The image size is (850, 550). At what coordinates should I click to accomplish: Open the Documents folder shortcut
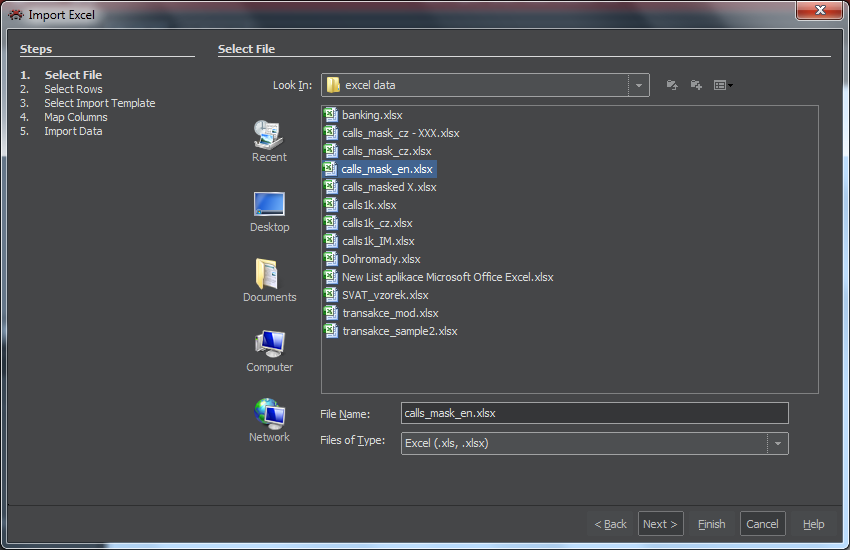269,281
